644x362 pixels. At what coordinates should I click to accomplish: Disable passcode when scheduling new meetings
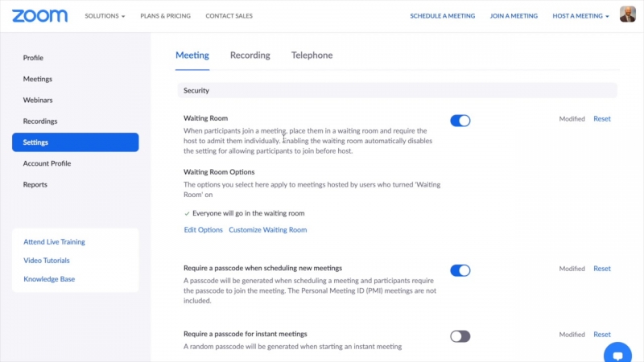click(460, 270)
